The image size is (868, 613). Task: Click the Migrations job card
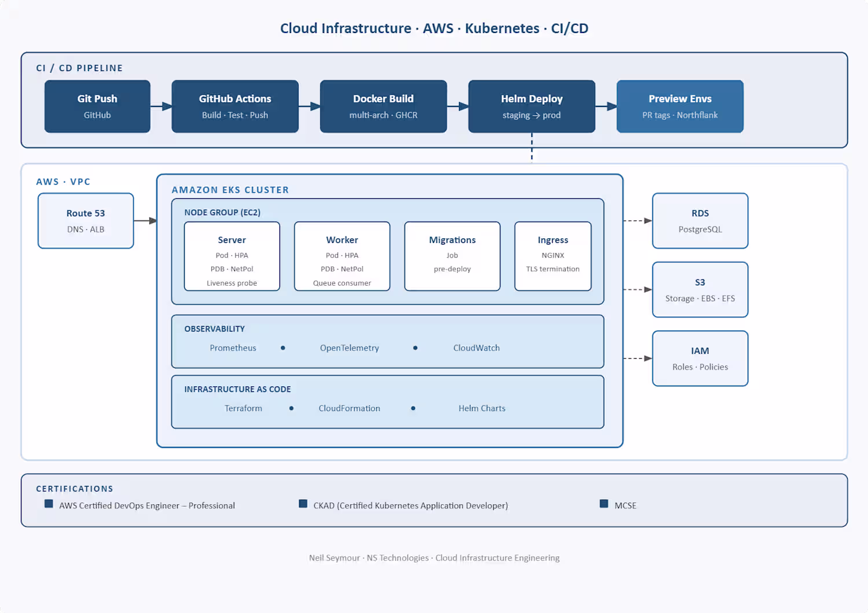[453, 256]
